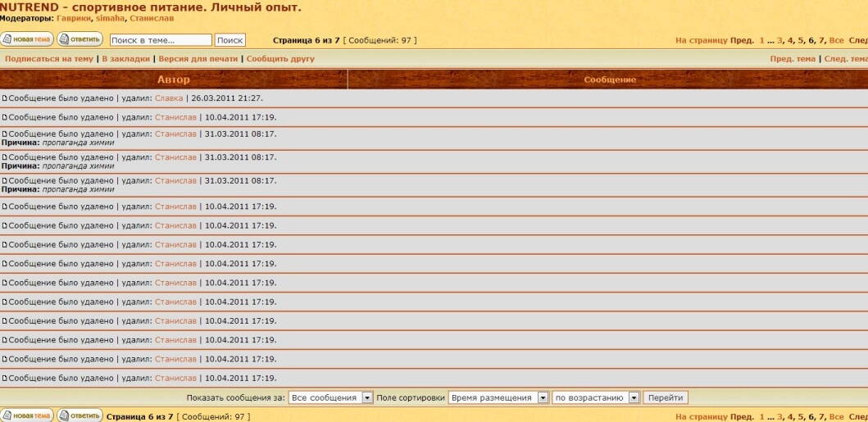Focus the 'Поиск в теме' search field
This screenshot has width=868, height=422.
pyautogui.click(x=160, y=40)
